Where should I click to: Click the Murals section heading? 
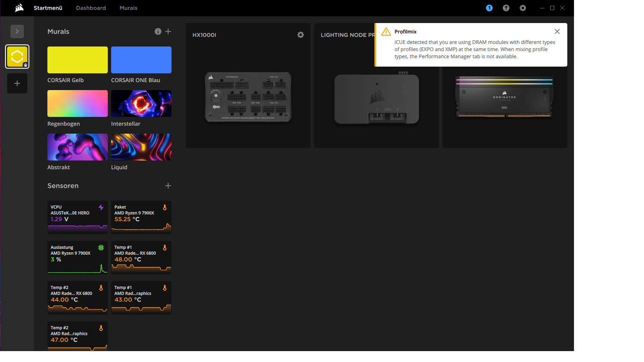[58, 31]
